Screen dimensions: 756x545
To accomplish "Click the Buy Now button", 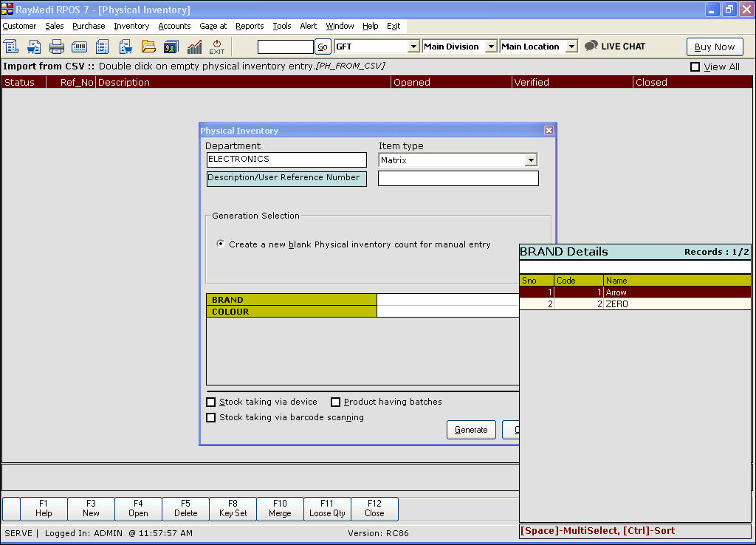I will 714,47.
